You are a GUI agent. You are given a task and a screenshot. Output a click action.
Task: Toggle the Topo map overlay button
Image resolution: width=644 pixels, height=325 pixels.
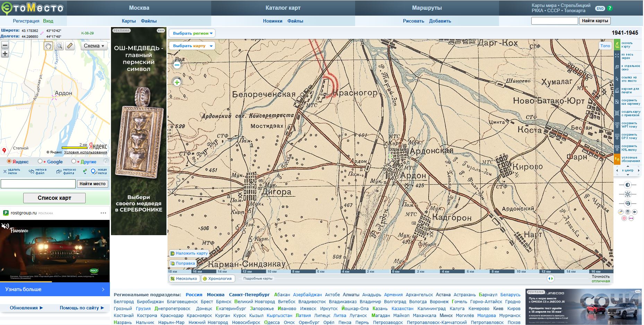point(605,46)
